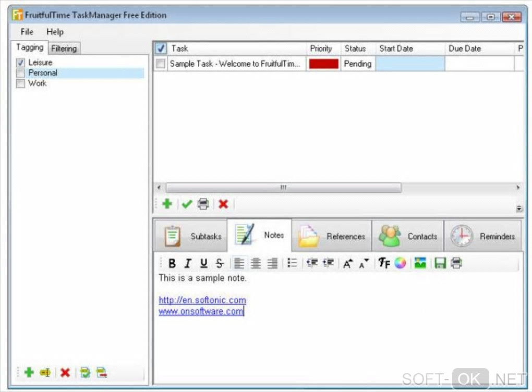532x392 pixels.
Task: Select the Work tag label
Action: pyautogui.click(x=38, y=83)
